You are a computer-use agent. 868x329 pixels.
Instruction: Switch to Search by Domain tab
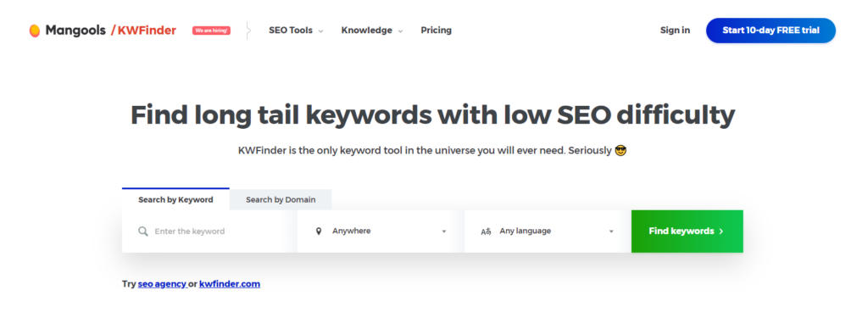[281, 200]
